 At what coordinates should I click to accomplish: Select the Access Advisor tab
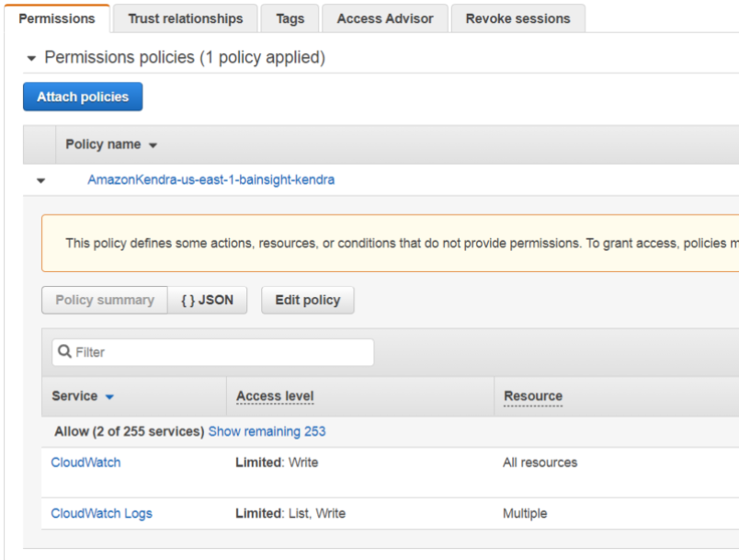(384, 18)
